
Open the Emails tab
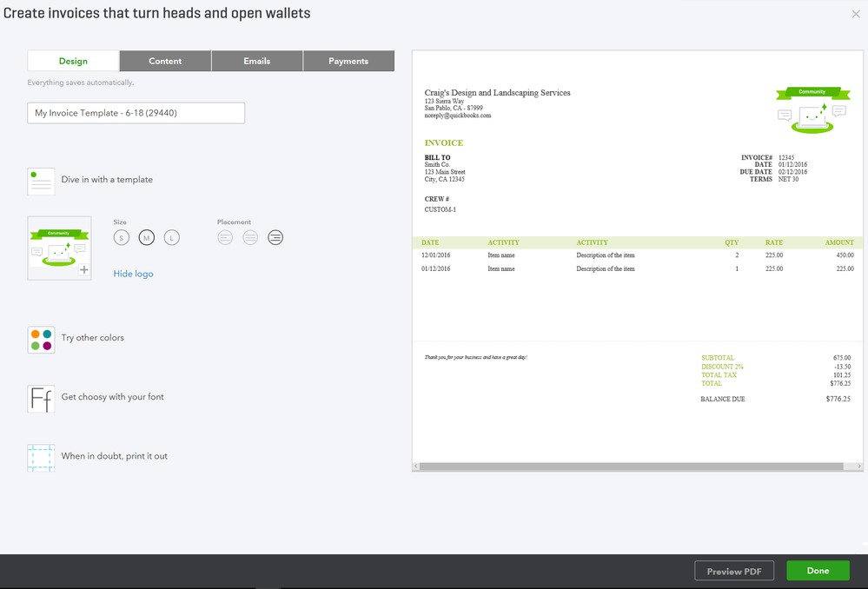(x=257, y=61)
